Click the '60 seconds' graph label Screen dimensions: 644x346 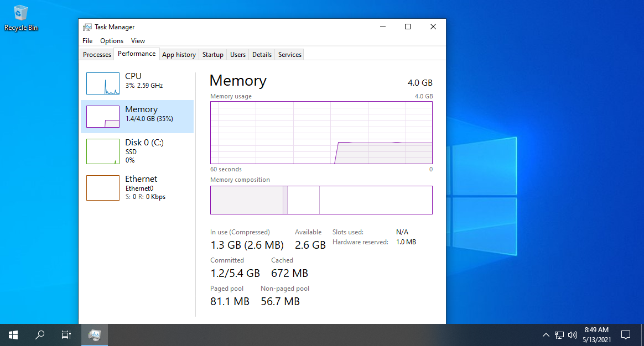[226, 170]
